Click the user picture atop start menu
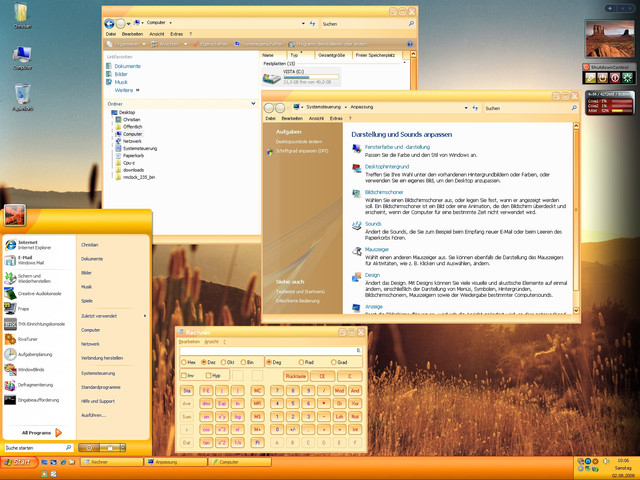The width and height of the screenshot is (640, 480). coord(15,216)
